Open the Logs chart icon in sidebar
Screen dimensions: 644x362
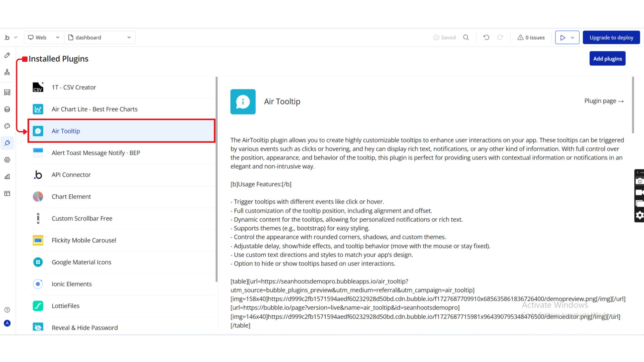pos(7,177)
